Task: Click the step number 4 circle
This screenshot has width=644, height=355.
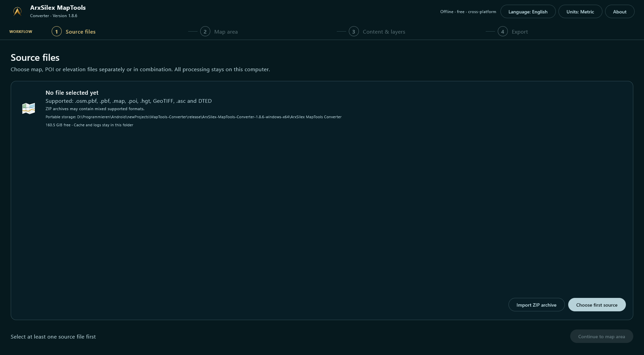Action: (x=502, y=32)
